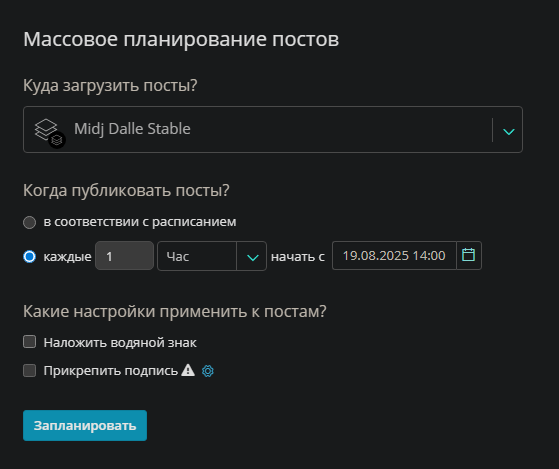The height and width of the screenshot is (469, 559).
Task: Click the chevron of the project selector
Action: coord(508,131)
